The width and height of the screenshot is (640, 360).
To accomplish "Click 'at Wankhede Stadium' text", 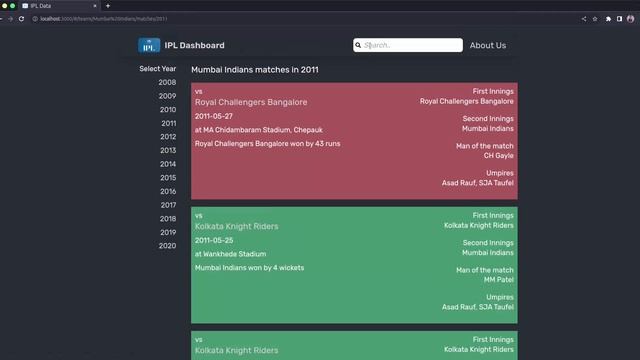I will click(230, 254).
